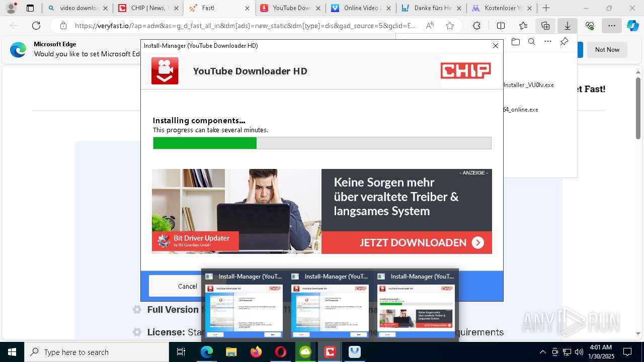View site information lock icon
644x362 pixels.
(x=63, y=26)
